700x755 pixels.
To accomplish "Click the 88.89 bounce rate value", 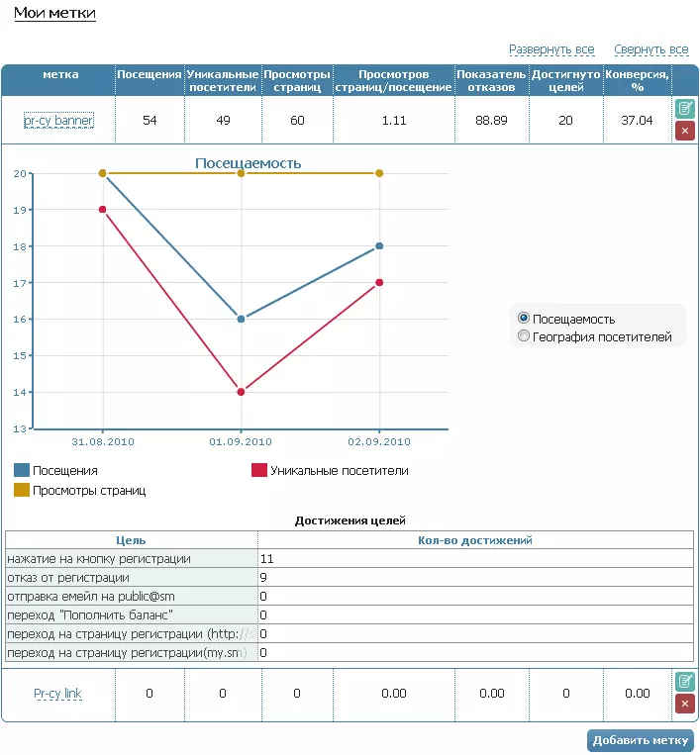I will (491, 121).
